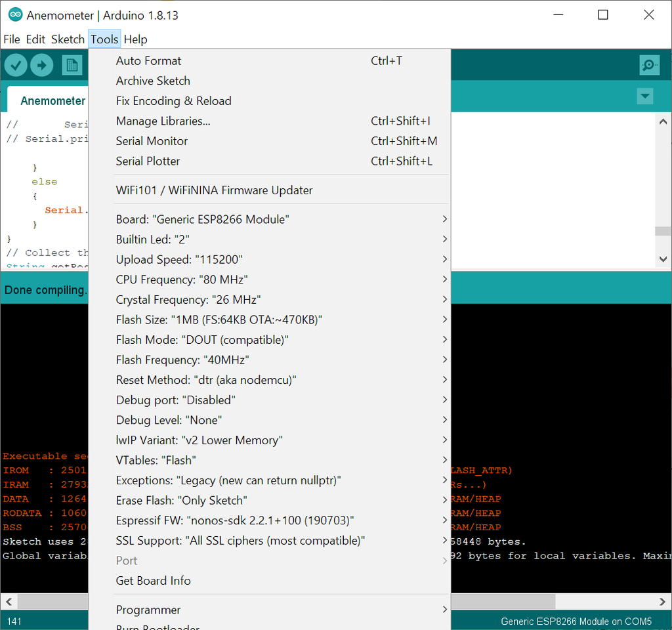Select the Anemometer sketch tab
The width and height of the screenshot is (672, 630).
tap(52, 101)
